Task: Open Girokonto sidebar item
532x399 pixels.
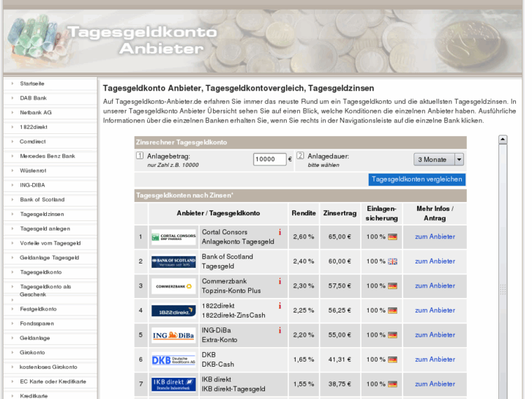Action: click(32, 352)
